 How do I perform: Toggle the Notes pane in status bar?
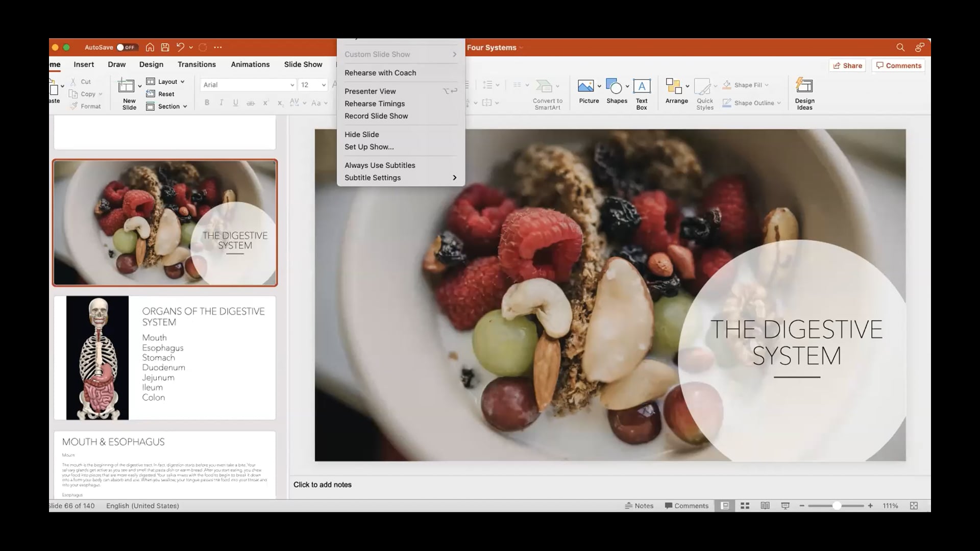coord(639,506)
